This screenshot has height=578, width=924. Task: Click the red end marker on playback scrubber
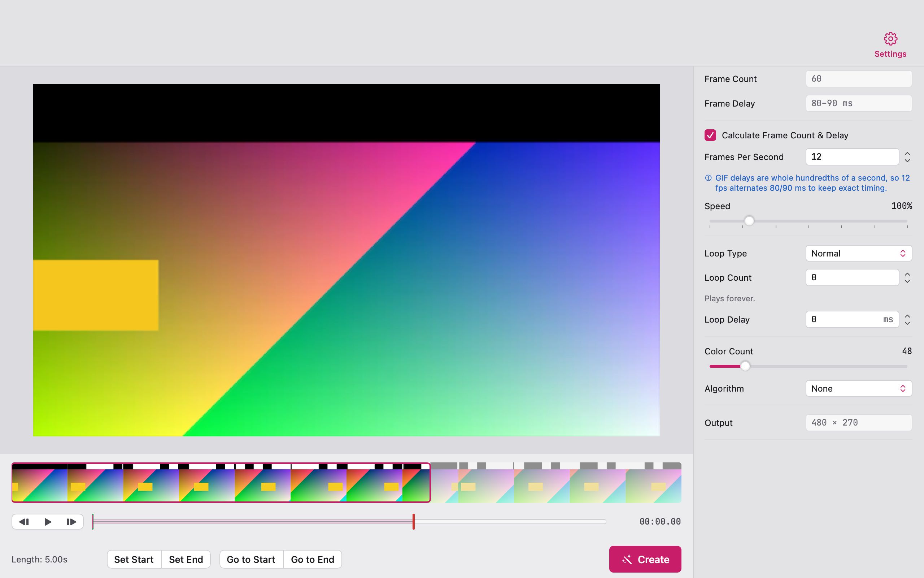click(414, 522)
